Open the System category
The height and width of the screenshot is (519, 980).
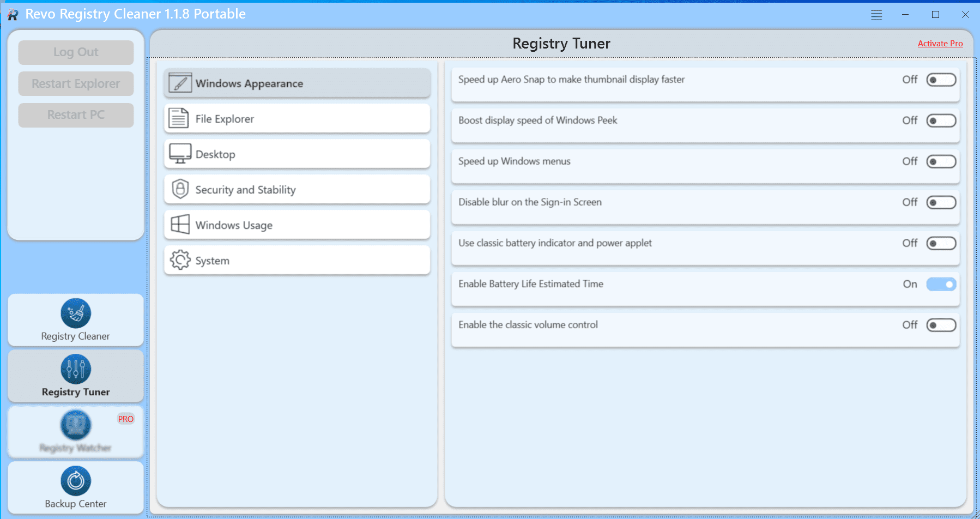tap(297, 260)
